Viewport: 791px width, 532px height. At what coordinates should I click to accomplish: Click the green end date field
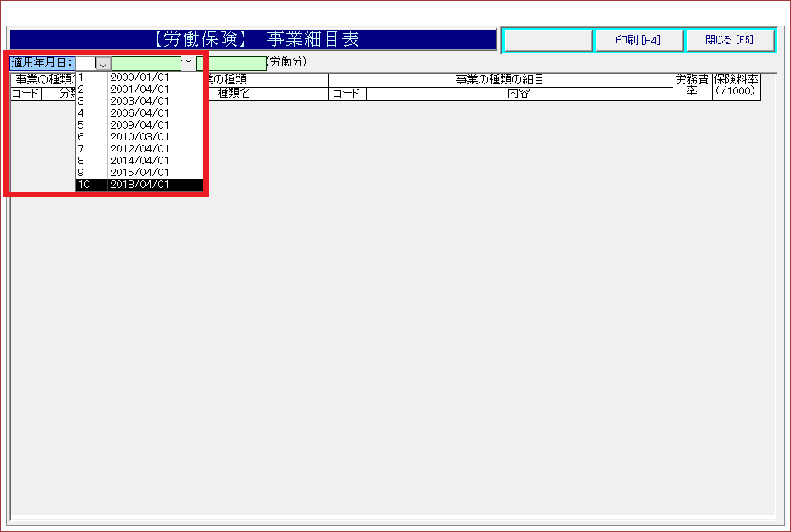pyautogui.click(x=231, y=63)
